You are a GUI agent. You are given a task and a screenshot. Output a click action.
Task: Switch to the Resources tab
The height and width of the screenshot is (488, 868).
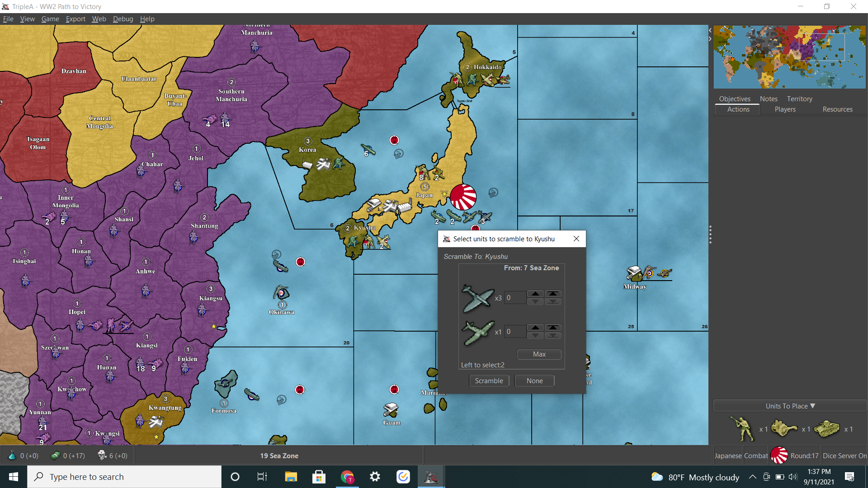pos(837,109)
